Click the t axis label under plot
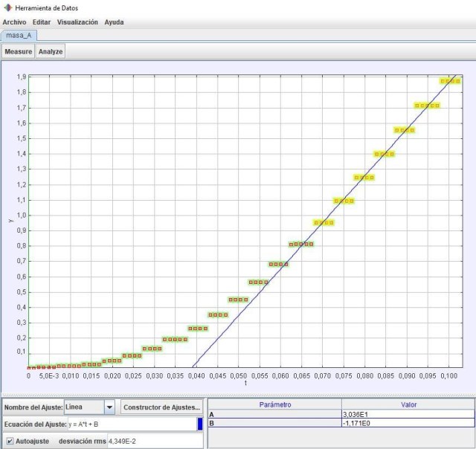The width and height of the screenshot is (476, 449). click(245, 384)
